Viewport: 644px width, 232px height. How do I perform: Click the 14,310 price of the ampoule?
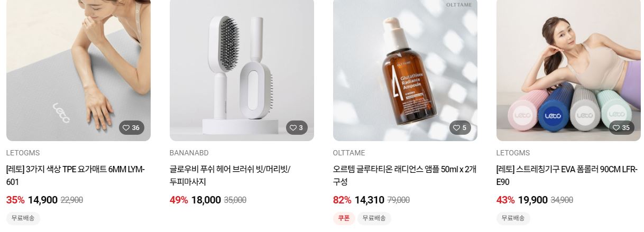(x=370, y=200)
